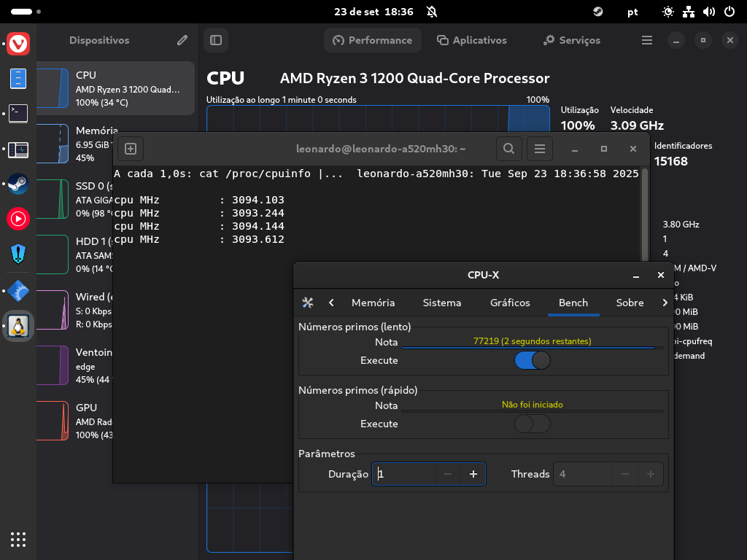Toggle the sidebar panel icon
Screen dimensions: 747x560
click(x=216, y=40)
